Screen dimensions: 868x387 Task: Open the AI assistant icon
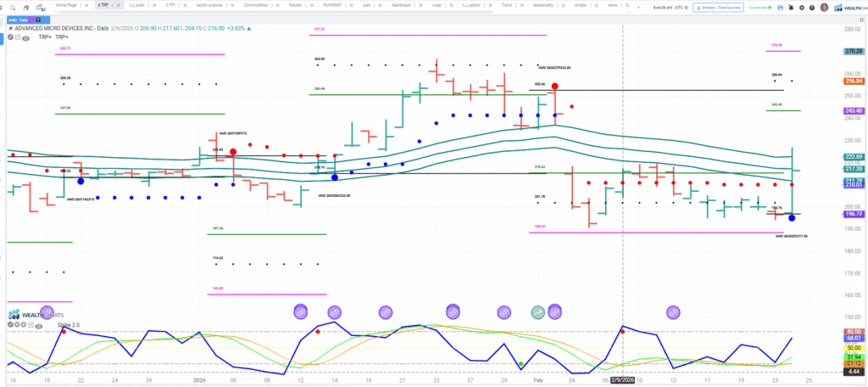tap(42, 8)
